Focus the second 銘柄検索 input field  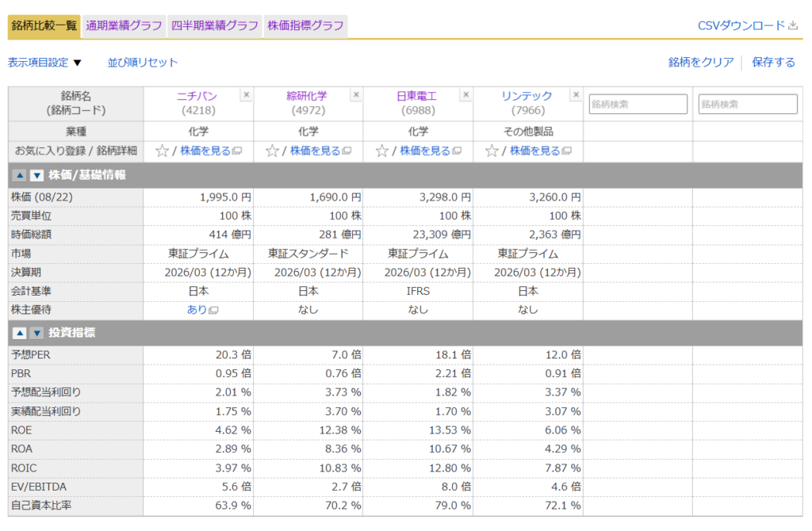748,104
